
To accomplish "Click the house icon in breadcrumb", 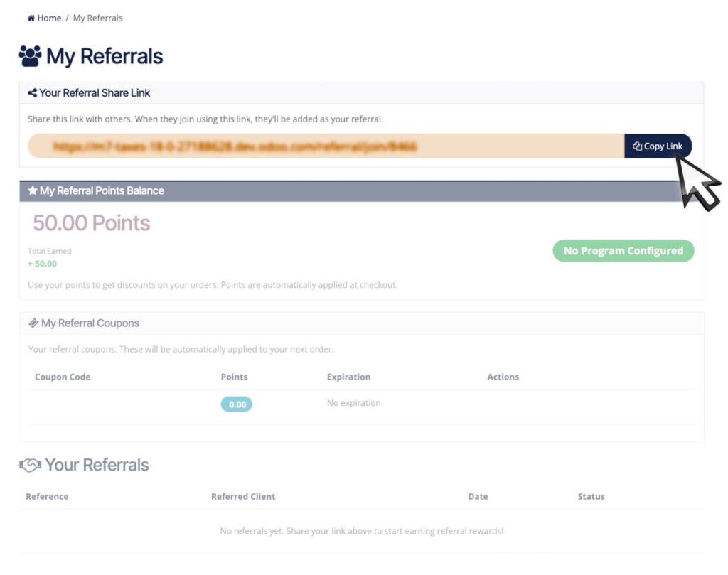I will (31, 18).
